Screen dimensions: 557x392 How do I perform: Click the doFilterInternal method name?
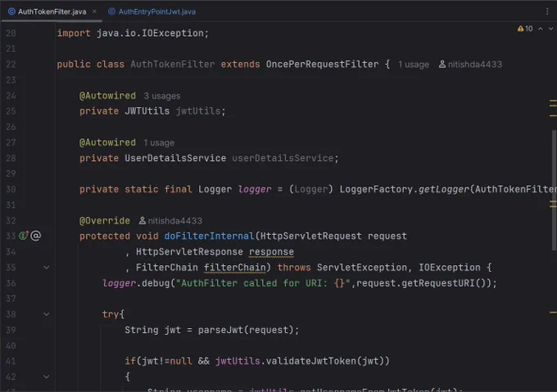click(x=209, y=236)
